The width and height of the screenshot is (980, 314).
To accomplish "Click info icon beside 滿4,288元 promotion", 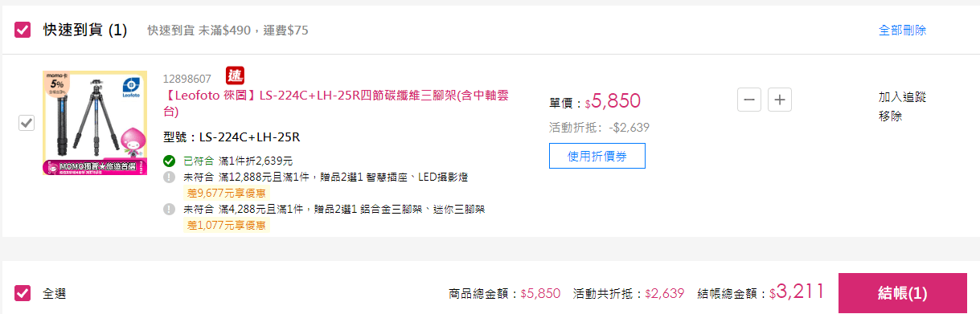I will pos(169,209).
